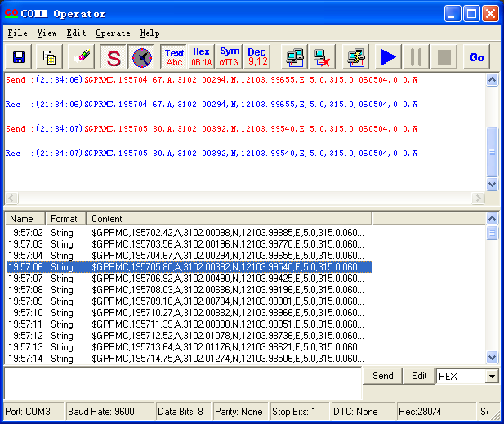Screen dimensions: 504x424
Task: Open the HEX format dropdown
Action: click(492, 376)
